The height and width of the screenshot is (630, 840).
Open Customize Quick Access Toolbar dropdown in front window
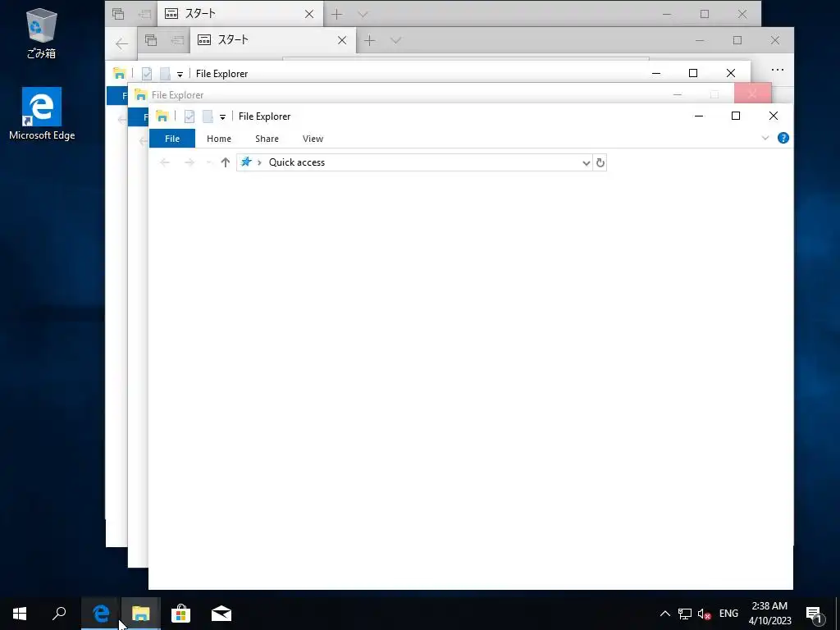point(222,116)
